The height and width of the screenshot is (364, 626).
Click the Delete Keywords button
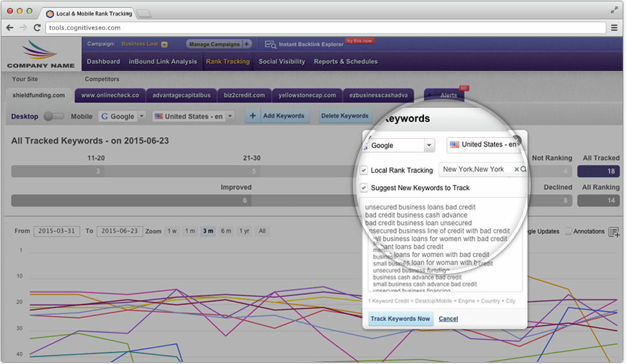[x=344, y=116]
